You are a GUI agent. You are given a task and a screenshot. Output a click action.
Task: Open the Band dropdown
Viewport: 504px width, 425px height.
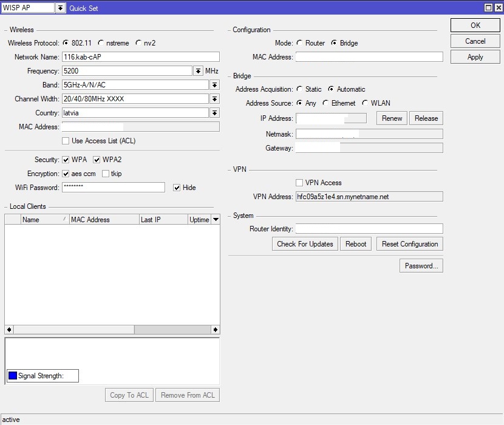point(214,85)
